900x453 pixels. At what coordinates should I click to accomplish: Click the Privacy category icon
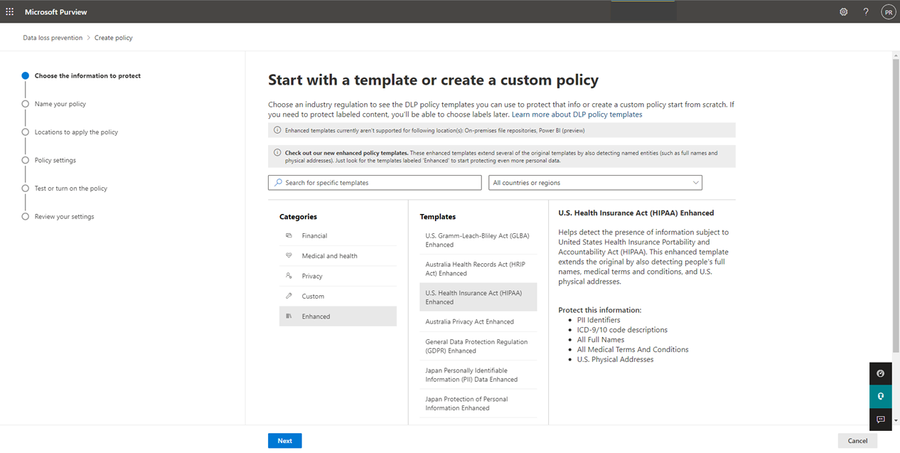point(289,276)
